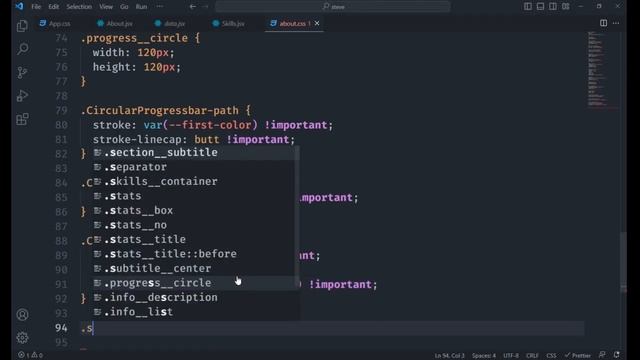
Task: Open the Go menu
Action: 124,7
